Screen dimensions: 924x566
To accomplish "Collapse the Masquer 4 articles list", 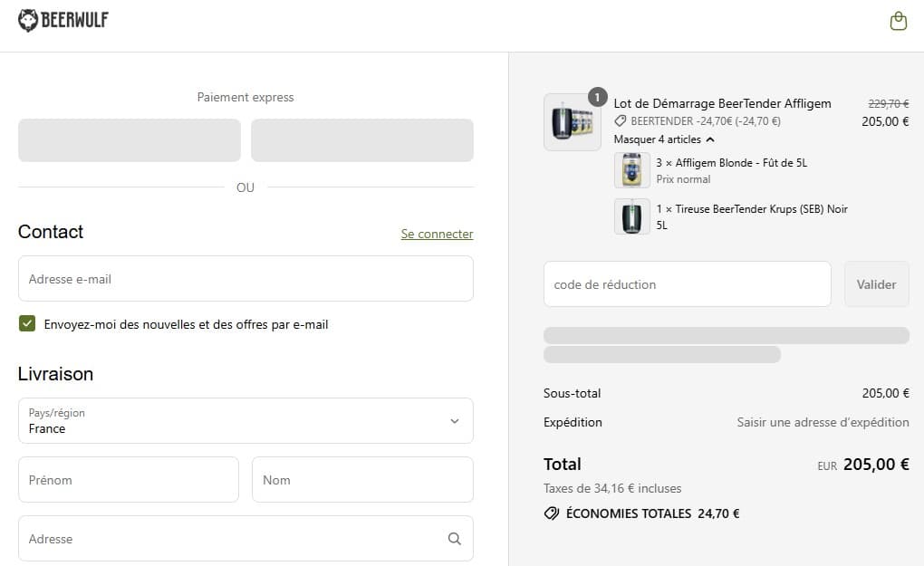I will pos(664,139).
